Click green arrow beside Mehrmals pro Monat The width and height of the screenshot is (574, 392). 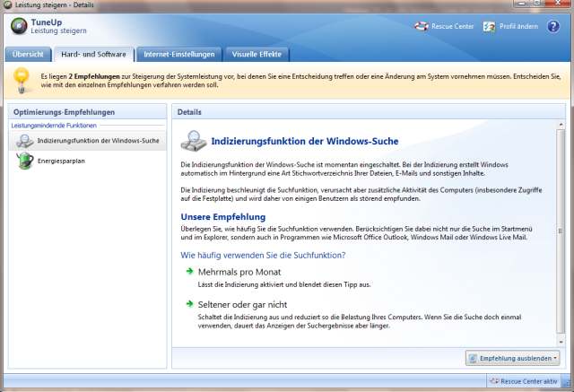point(189,271)
